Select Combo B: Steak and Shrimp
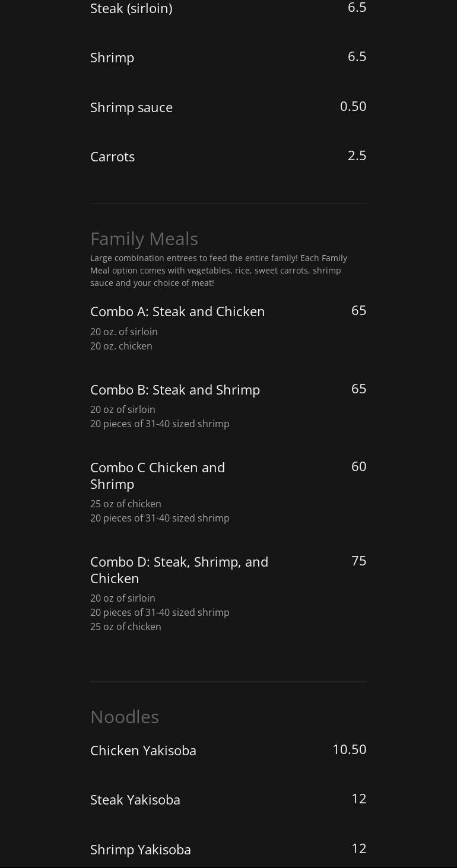Screen dimensions: 457x868 [x=175, y=390]
